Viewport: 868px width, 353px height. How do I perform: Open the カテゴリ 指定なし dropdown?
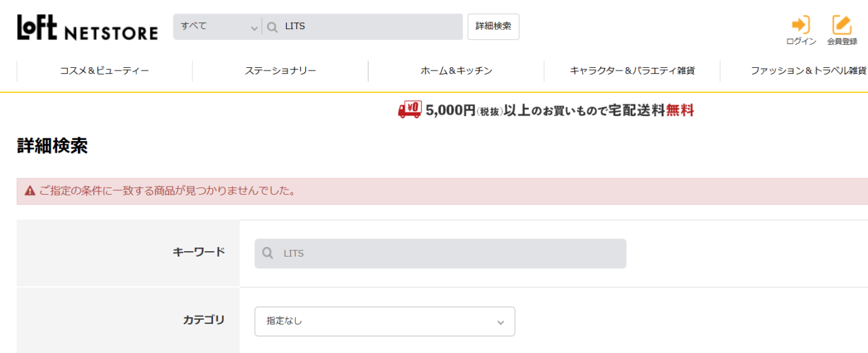[384, 321]
